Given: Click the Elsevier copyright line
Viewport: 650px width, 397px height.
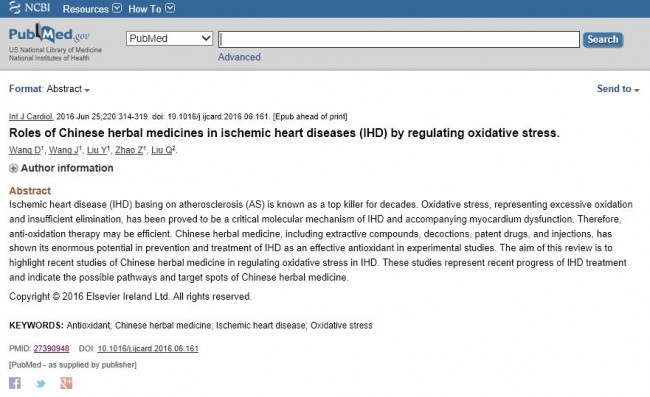Looking at the screenshot, I should (x=130, y=297).
